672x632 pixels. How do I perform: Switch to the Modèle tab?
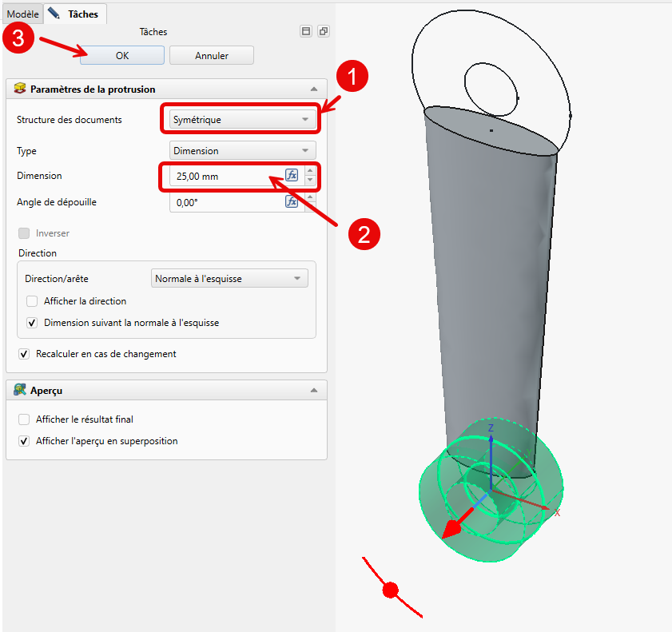pyautogui.click(x=22, y=14)
